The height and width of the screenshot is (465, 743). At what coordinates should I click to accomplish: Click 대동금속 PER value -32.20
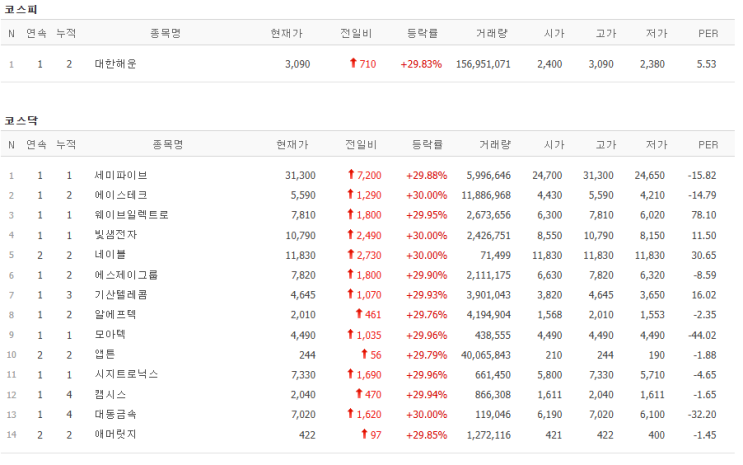click(x=702, y=415)
